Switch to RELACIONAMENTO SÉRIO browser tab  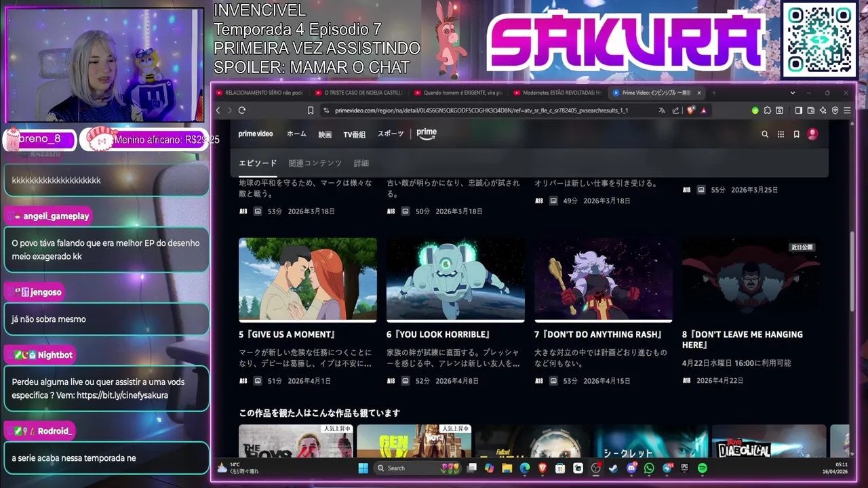pyautogui.click(x=260, y=93)
